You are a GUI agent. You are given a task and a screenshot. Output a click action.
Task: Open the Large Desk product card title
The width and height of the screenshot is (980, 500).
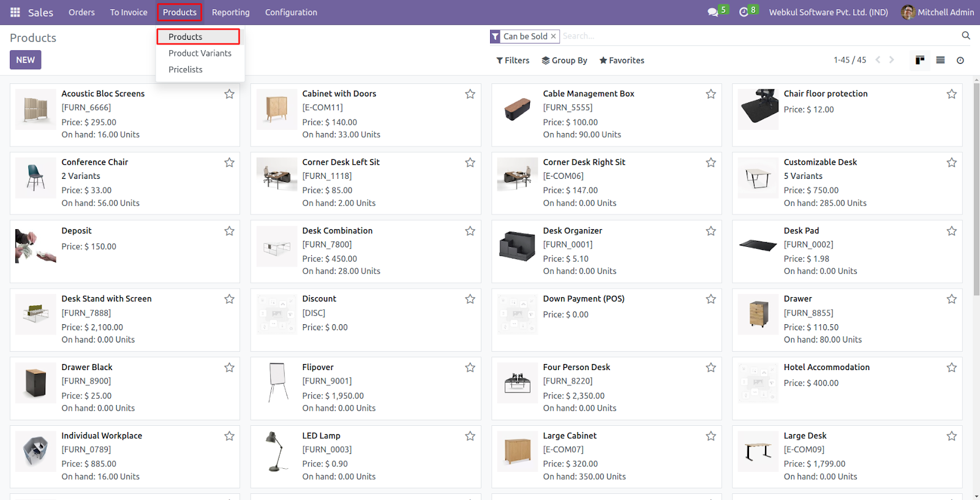coord(805,436)
